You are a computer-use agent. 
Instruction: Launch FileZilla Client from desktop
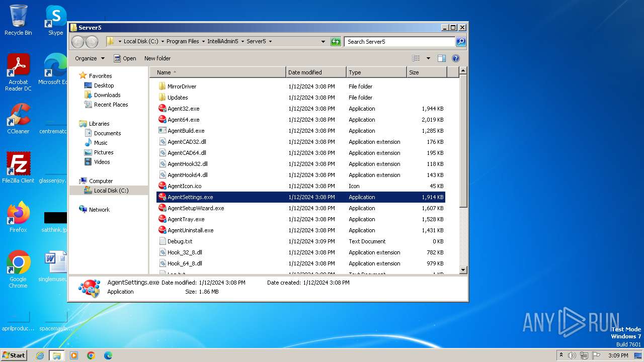[x=18, y=168]
